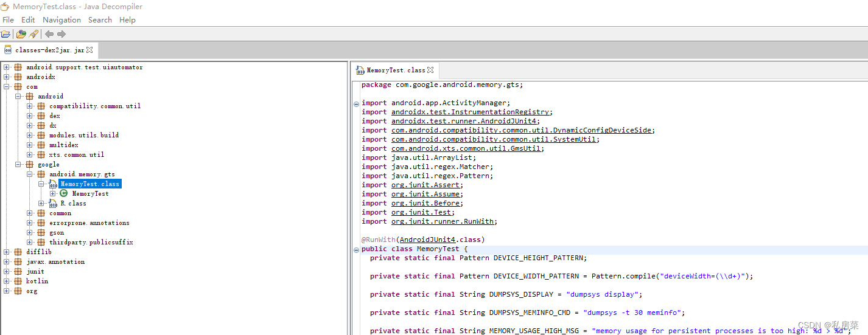Click the Open Type toolbar icon
The image size is (868, 335).
click(x=21, y=34)
